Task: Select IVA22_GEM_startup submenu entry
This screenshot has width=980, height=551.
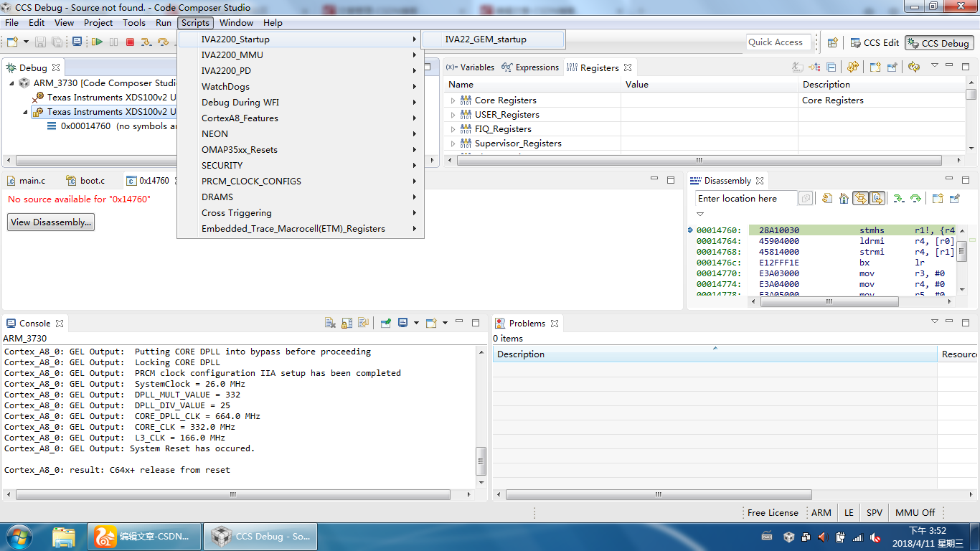Action: coord(494,39)
